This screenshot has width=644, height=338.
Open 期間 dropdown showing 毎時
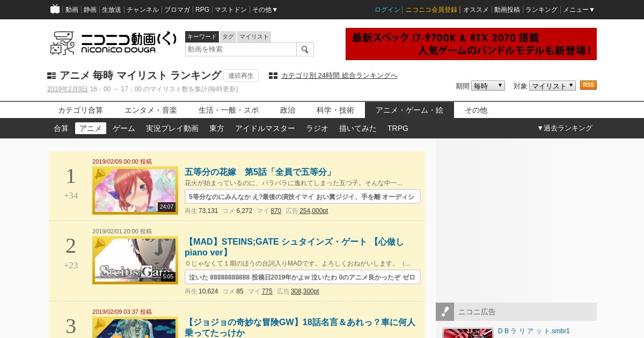pyautogui.click(x=488, y=86)
